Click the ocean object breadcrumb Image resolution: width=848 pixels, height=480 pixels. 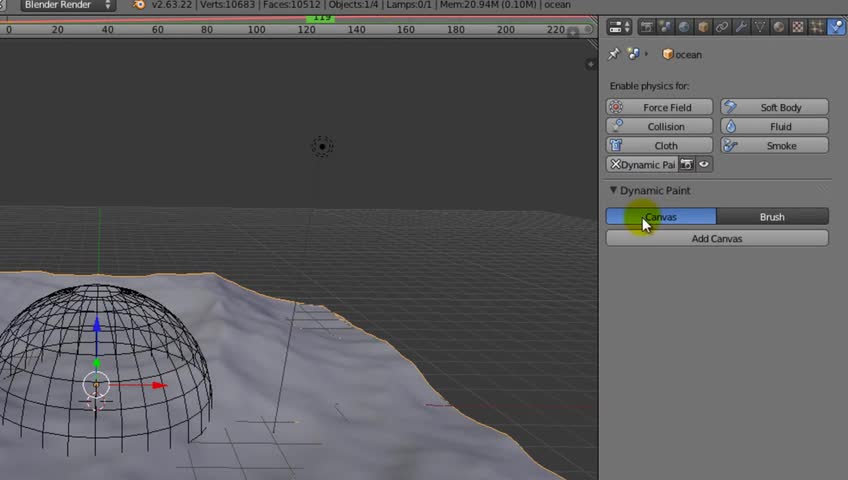(682, 55)
